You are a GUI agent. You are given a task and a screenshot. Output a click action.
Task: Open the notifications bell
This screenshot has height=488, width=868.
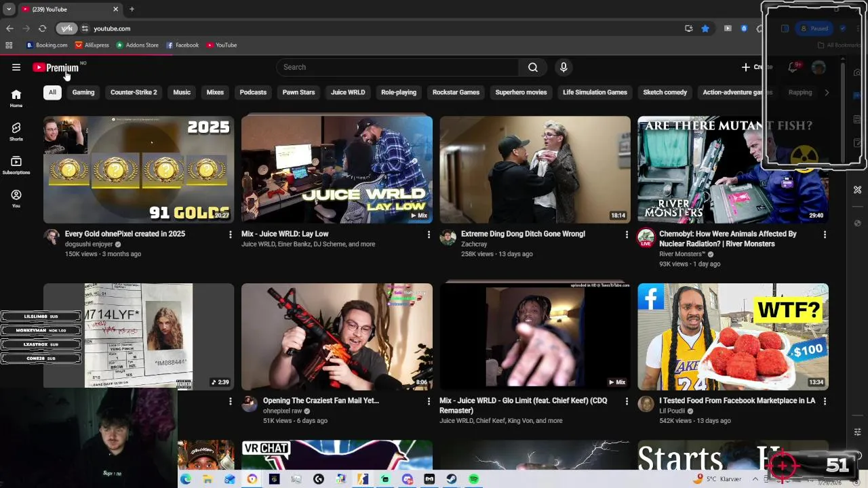click(x=793, y=67)
